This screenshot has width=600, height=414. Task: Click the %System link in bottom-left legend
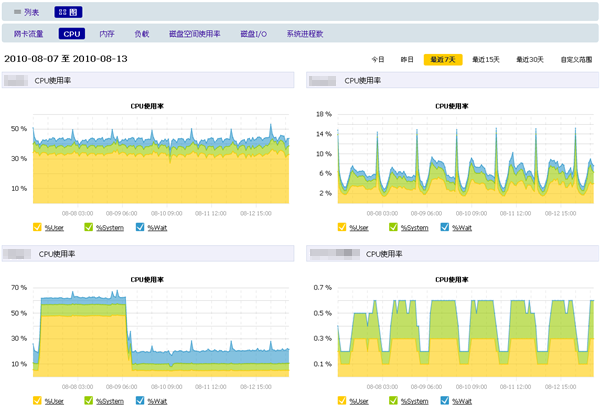tap(110, 401)
